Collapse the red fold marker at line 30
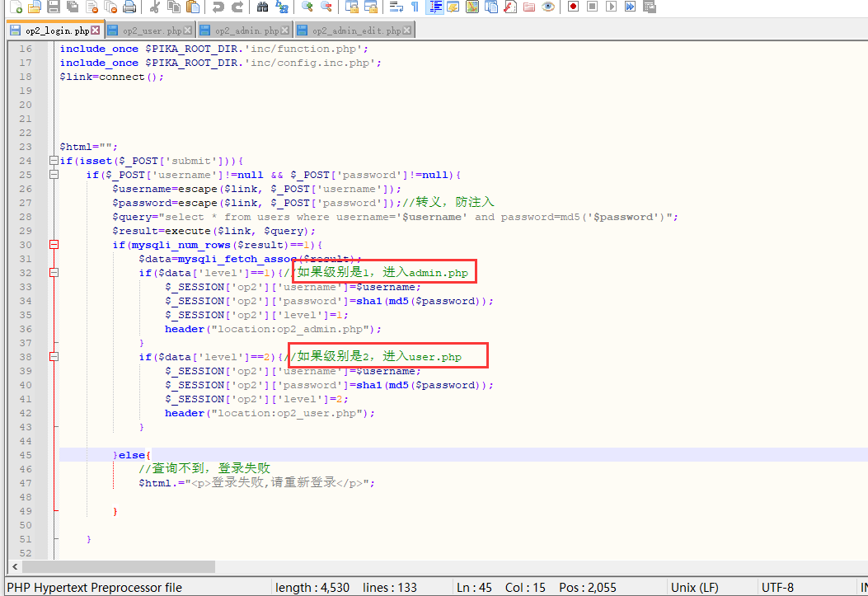 pos(54,245)
